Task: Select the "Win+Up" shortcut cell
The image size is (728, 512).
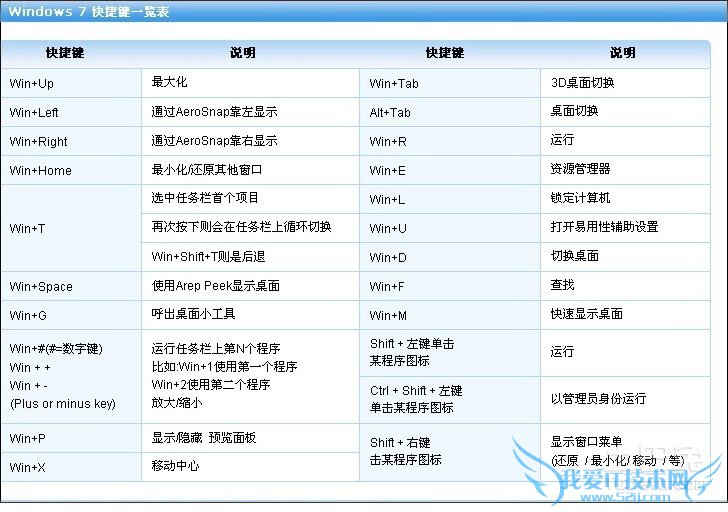Action: click(71, 84)
